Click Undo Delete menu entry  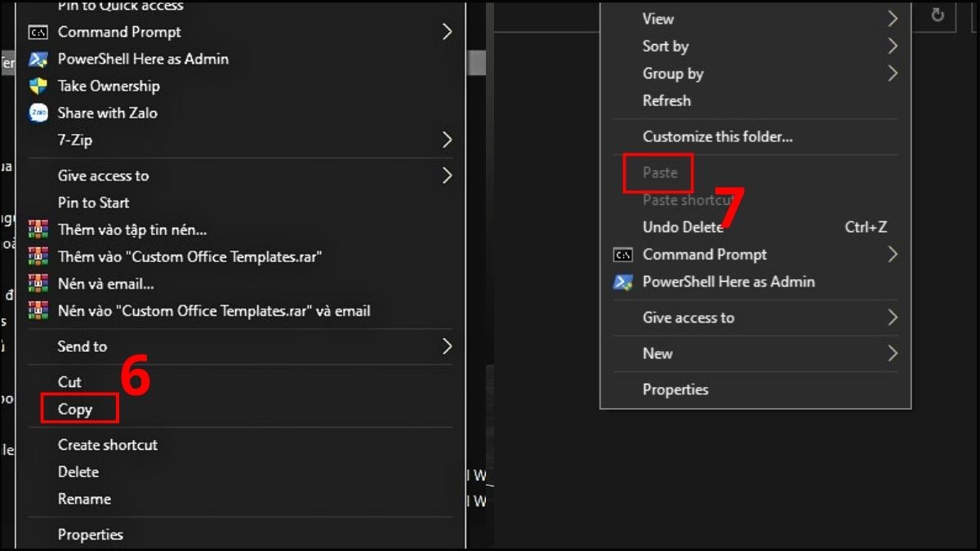coord(683,227)
